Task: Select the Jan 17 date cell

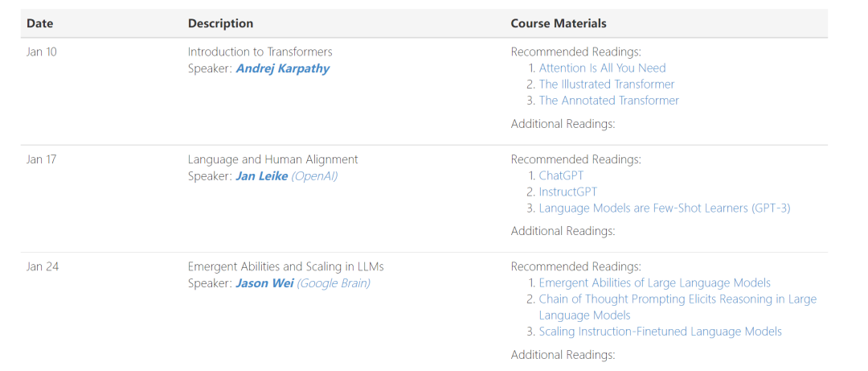Action: [42, 159]
